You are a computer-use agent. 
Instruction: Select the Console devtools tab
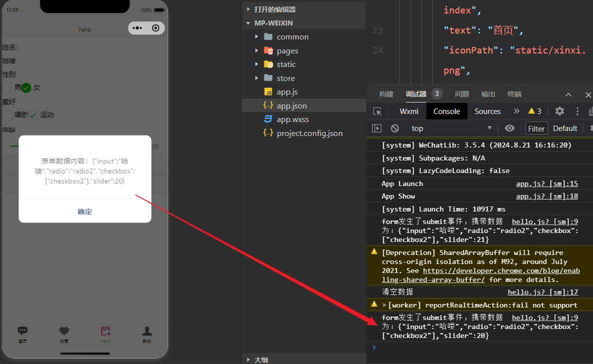447,111
